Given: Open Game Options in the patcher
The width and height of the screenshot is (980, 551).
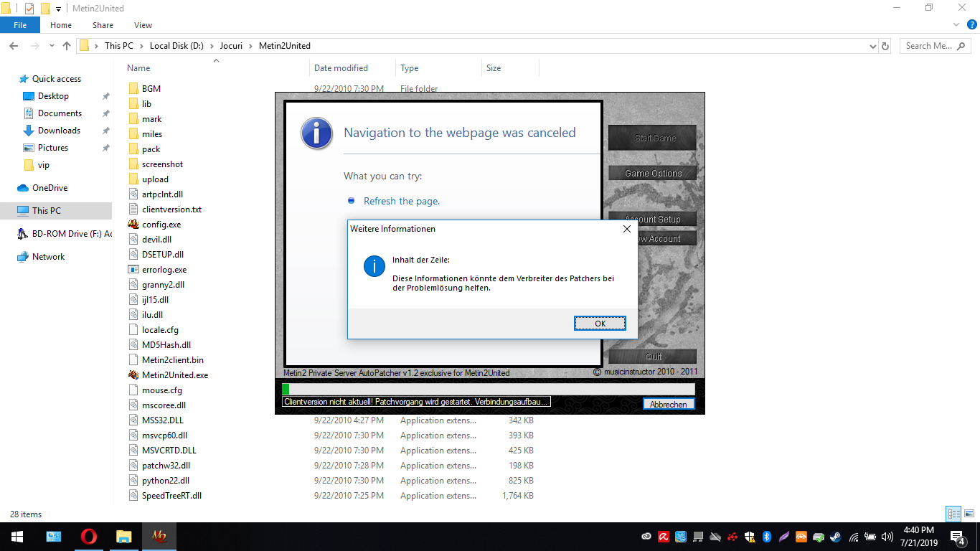Looking at the screenshot, I should 652,173.
